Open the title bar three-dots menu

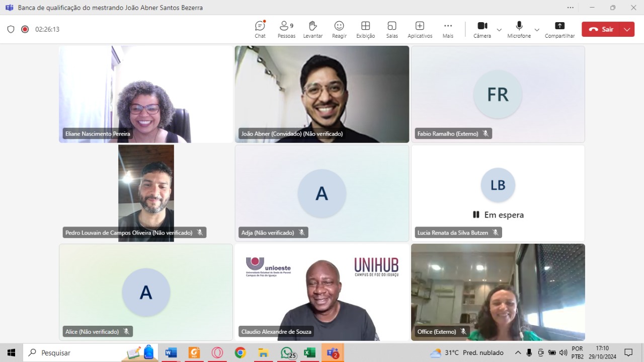pyautogui.click(x=570, y=8)
